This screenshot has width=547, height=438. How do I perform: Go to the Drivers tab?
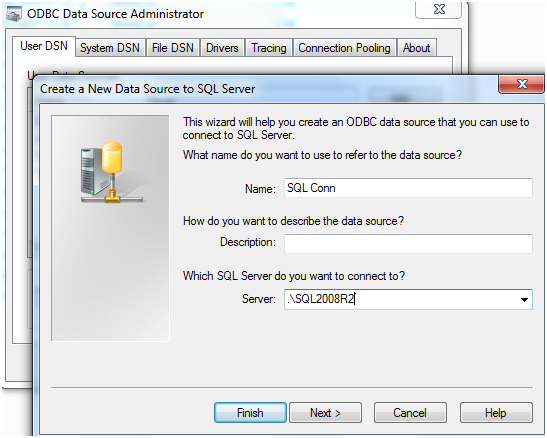coord(222,48)
